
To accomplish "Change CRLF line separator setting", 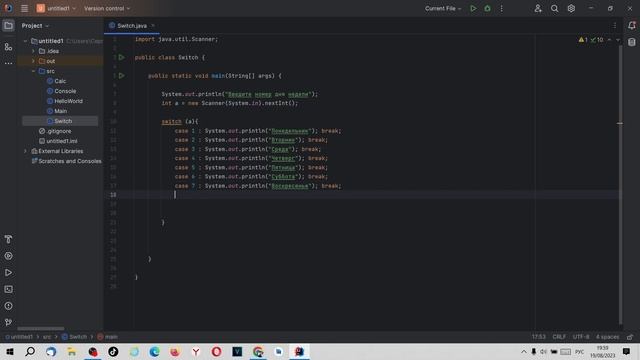I will point(559,337).
